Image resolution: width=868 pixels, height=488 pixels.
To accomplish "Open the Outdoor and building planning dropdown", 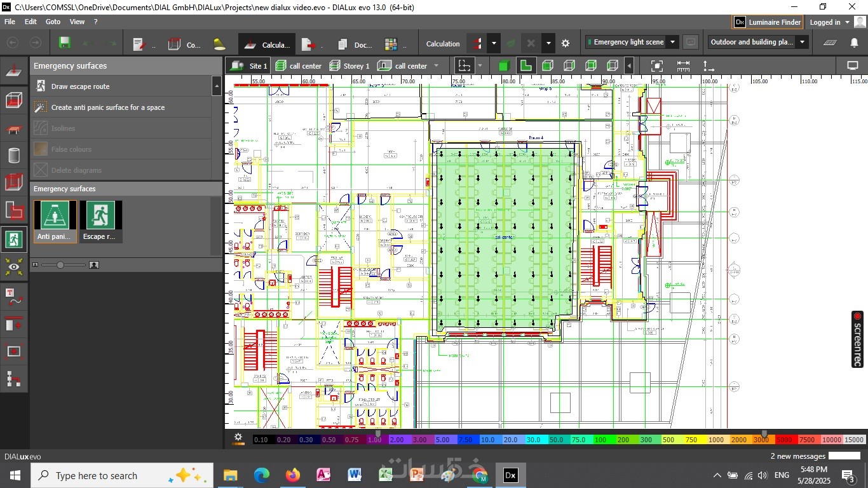I will pos(802,43).
